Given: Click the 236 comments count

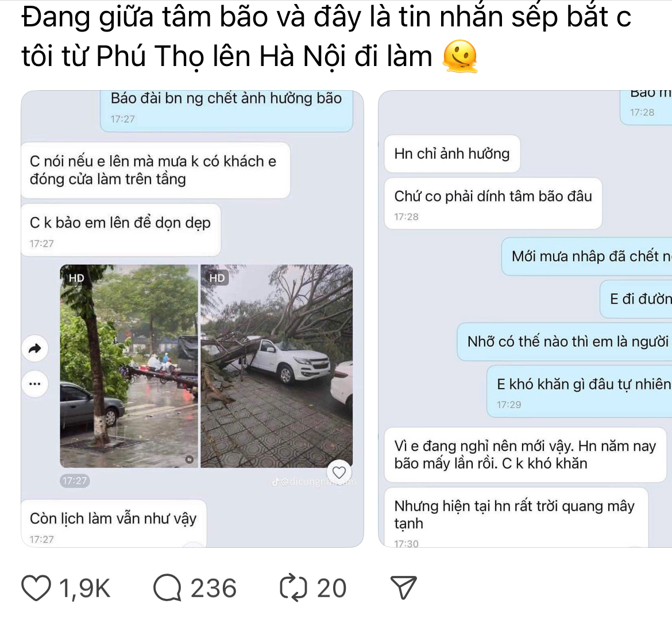Looking at the screenshot, I should click(x=214, y=589).
